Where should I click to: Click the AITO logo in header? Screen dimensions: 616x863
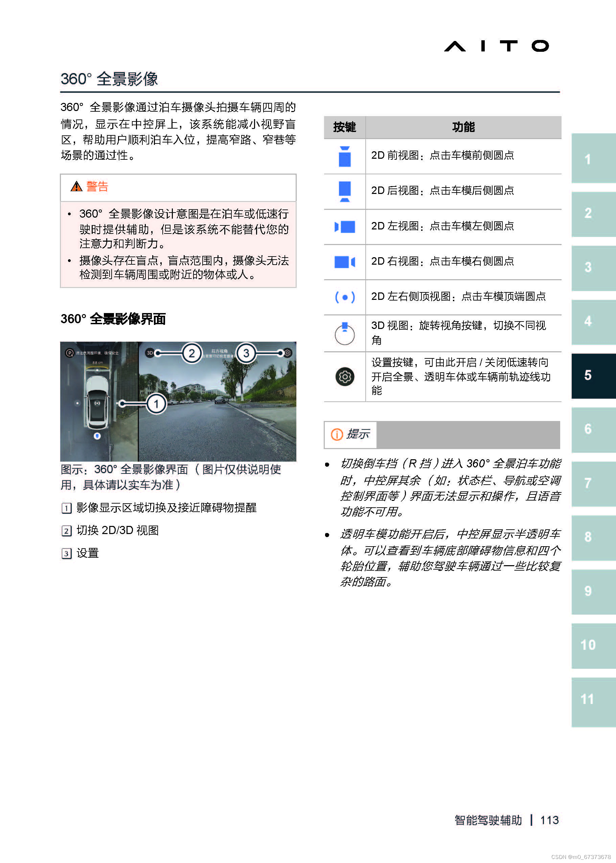pos(497,46)
